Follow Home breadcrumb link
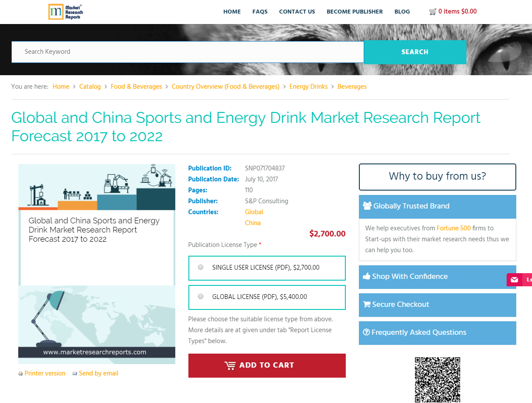Image resolution: width=532 pixels, height=403 pixels. [x=61, y=87]
